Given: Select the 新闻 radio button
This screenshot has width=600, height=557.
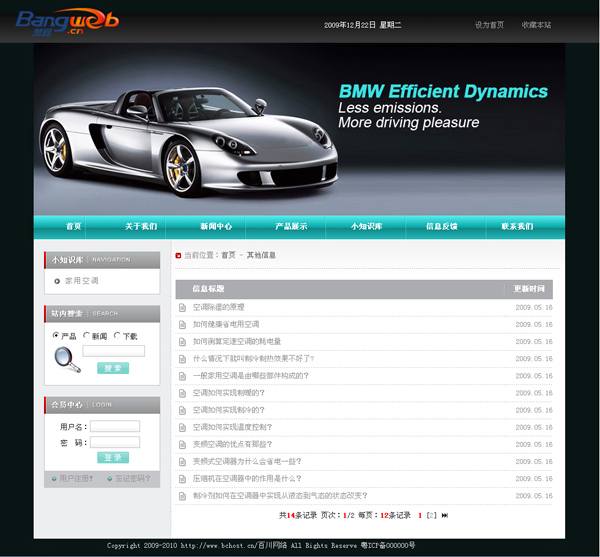Looking at the screenshot, I should (x=87, y=336).
